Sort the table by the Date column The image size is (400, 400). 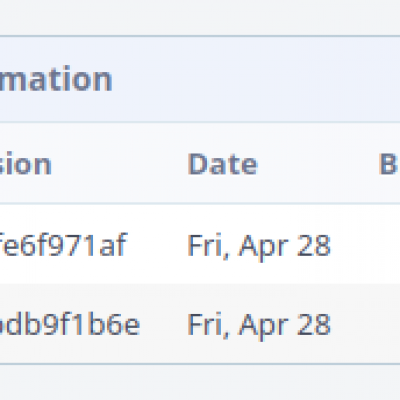tap(223, 164)
